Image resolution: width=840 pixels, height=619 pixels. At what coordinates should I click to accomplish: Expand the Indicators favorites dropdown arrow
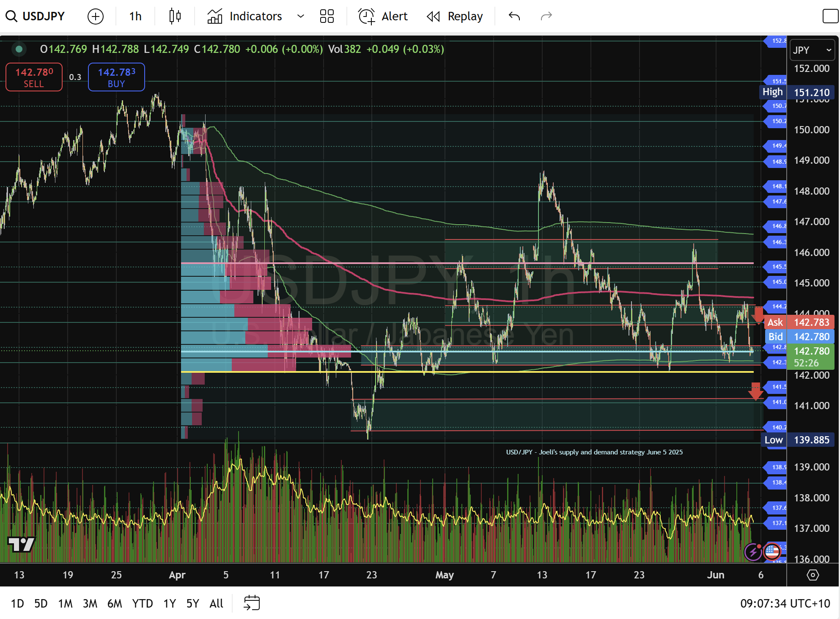[x=301, y=16]
